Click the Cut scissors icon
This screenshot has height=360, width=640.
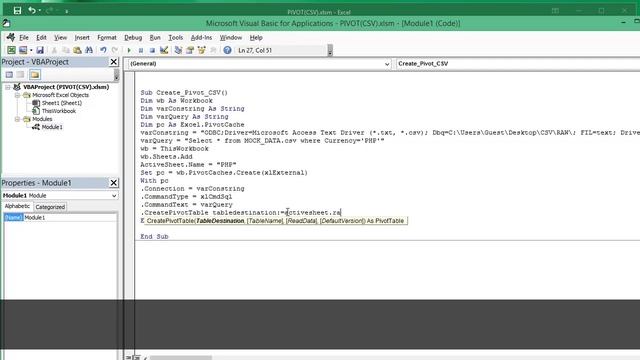(x=54, y=50)
